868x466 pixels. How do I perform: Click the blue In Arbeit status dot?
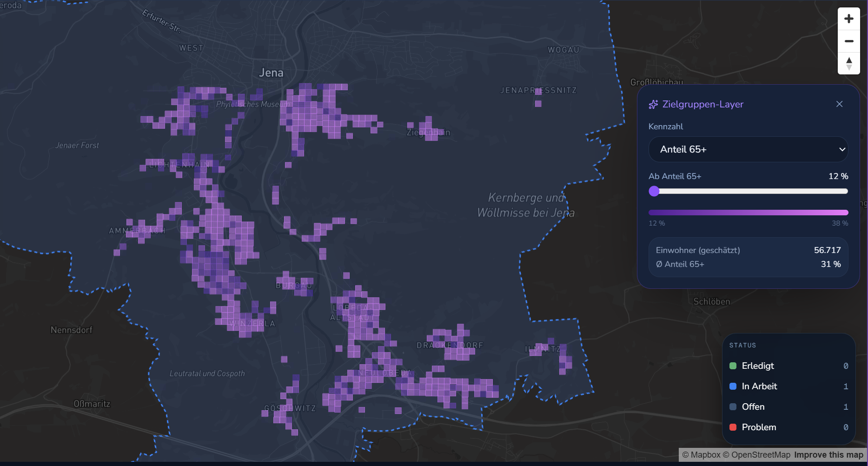[733, 386]
